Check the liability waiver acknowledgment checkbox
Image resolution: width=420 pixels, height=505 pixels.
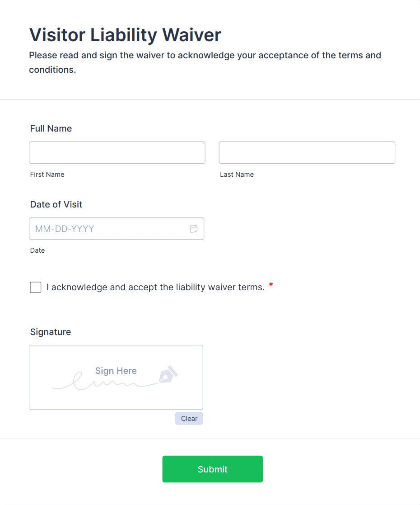36,287
